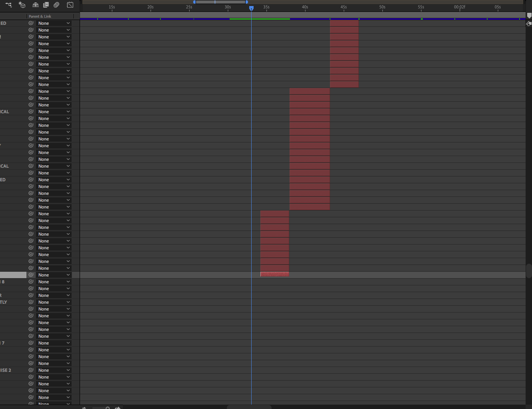Image resolution: width=532 pixels, height=409 pixels.
Task: Click the pick whip for the layer ending in ISE 2
Action: (31, 370)
